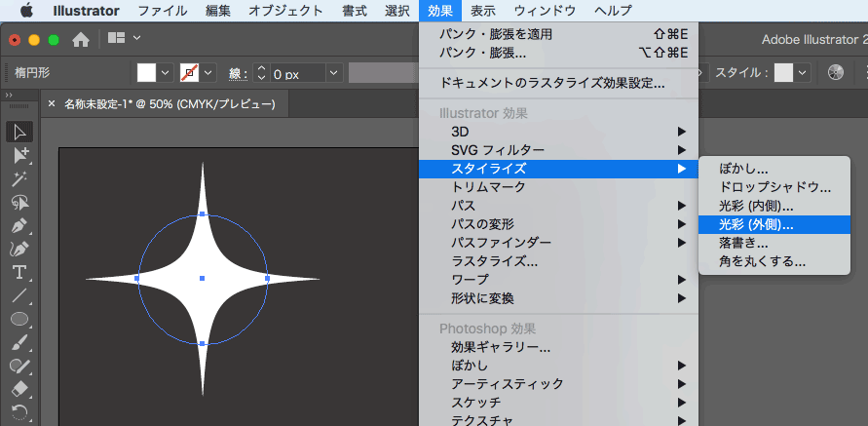
Task: Select the Type tool
Action: [19, 272]
